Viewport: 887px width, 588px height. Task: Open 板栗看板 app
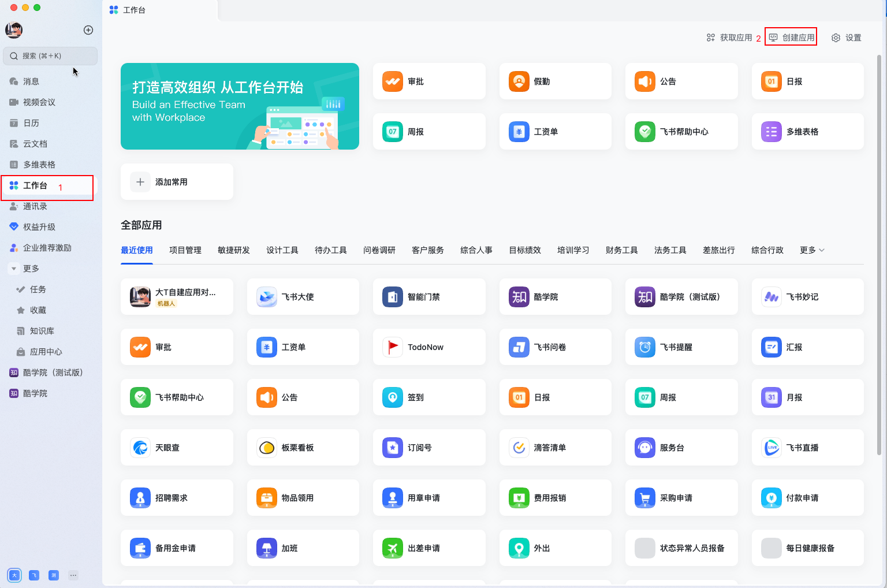pyautogui.click(x=303, y=448)
